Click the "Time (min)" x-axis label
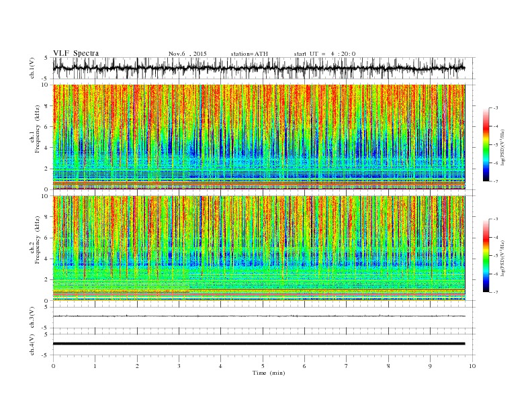 click(269, 373)
